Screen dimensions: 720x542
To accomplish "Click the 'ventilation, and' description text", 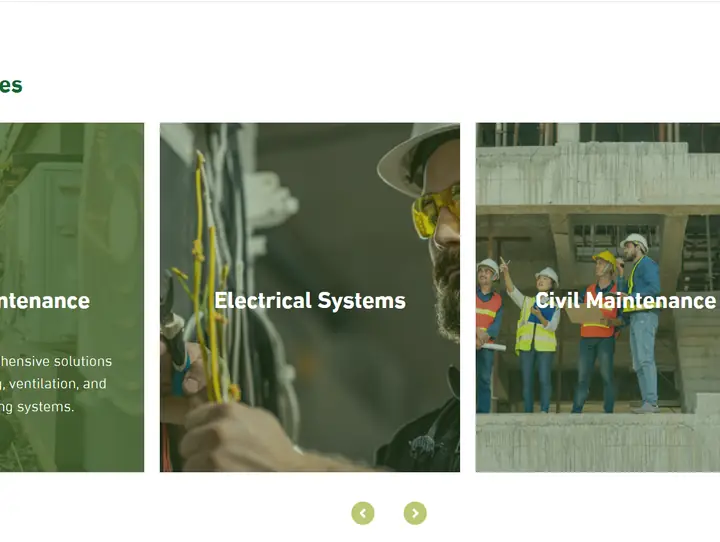I will click(57, 384).
